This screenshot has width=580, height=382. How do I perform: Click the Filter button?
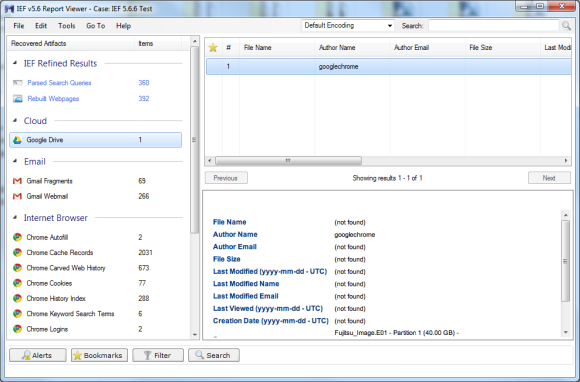tap(158, 355)
